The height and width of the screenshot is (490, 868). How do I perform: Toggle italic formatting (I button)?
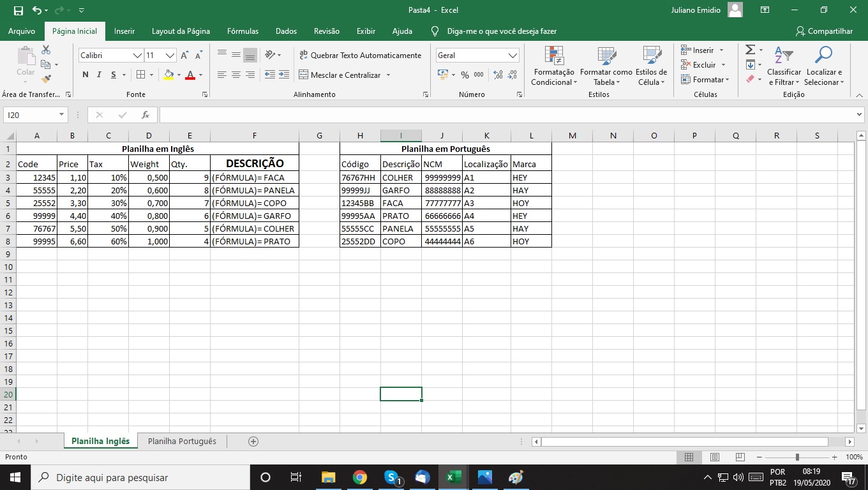tap(99, 75)
